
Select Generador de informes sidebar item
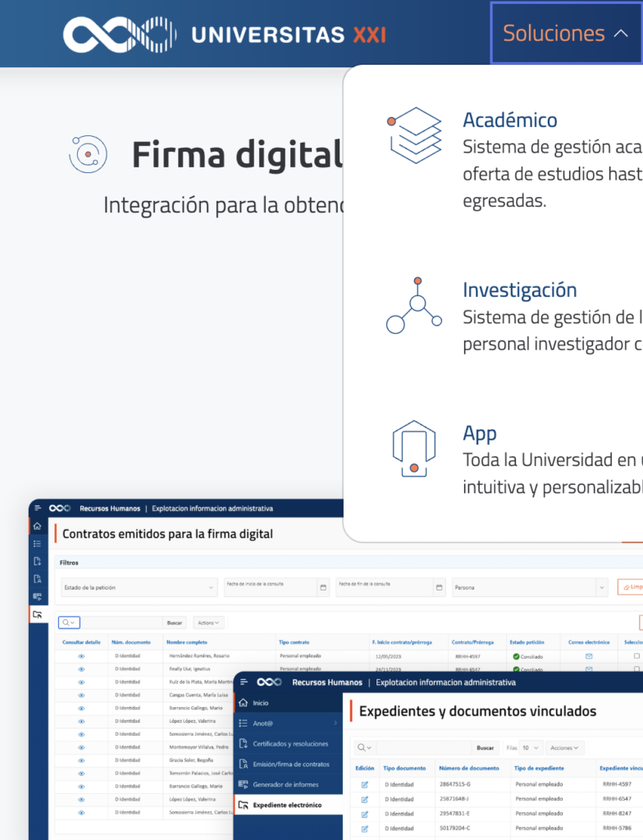point(288,784)
